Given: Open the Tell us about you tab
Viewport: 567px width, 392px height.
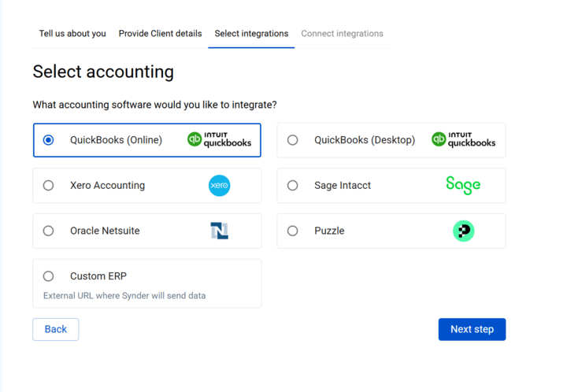Looking at the screenshot, I should (x=72, y=34).
